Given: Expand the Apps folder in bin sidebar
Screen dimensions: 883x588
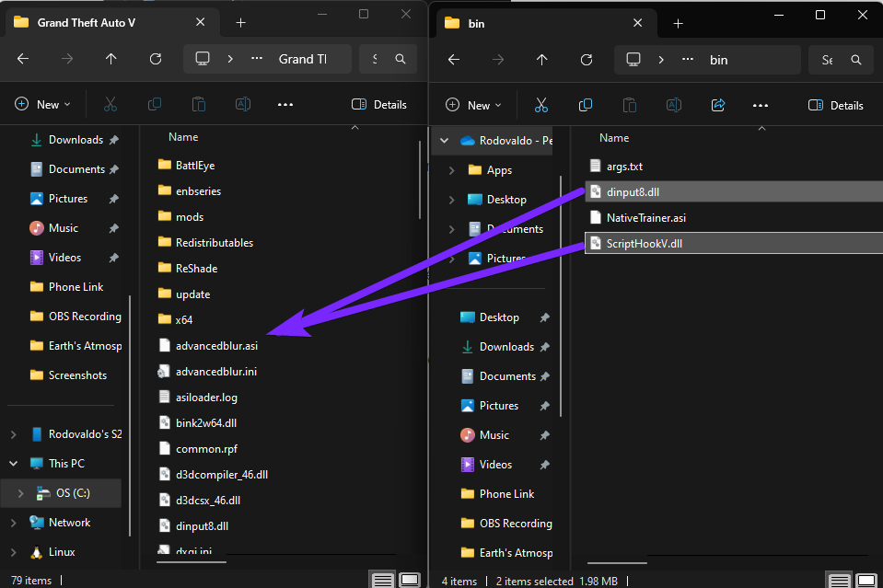Looking at the screenshot, I should point(452,170).
